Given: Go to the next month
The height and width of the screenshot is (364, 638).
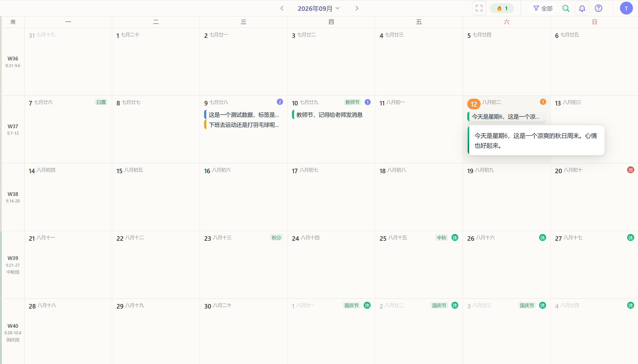Looking at the screenshot, I should coord(357,8).
